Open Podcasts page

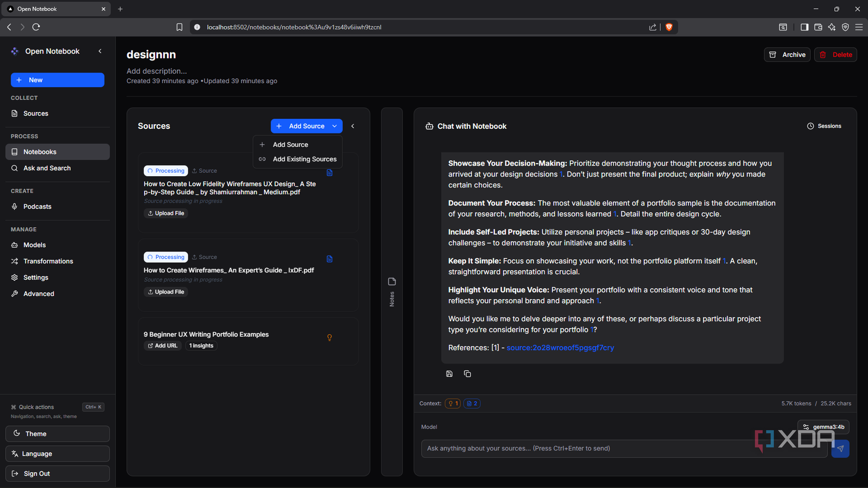pyautogui.click(x=57, y=207)
